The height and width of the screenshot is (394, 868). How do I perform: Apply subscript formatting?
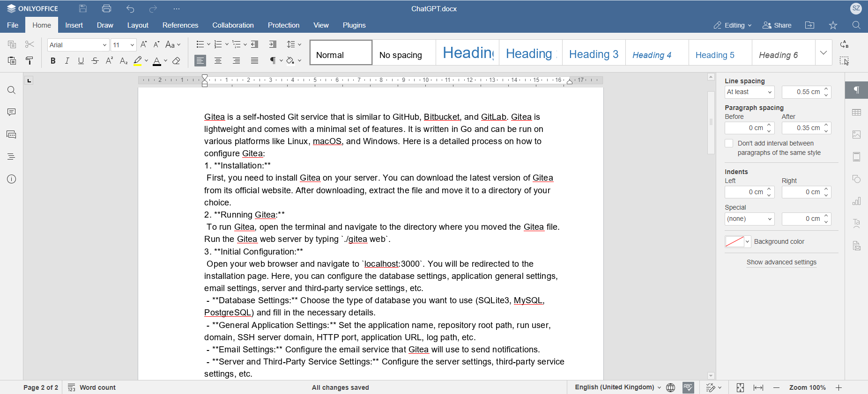(124, 61)
